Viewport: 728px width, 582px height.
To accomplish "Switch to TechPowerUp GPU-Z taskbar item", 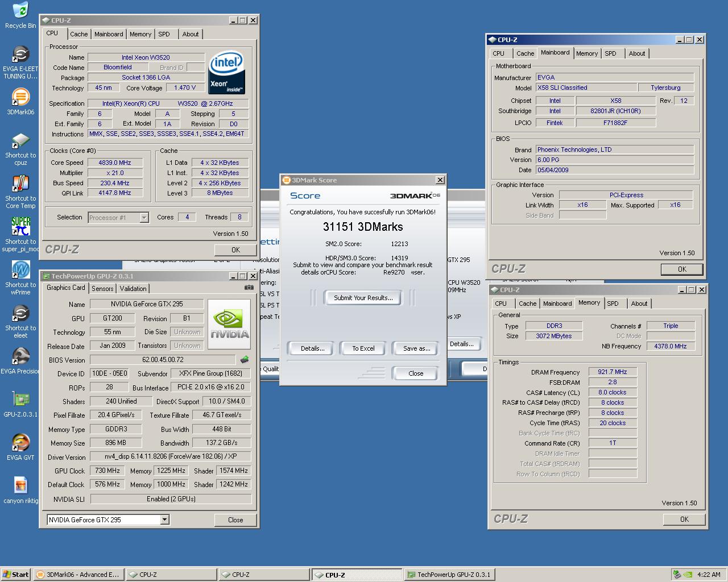I will tap(449, 575).
